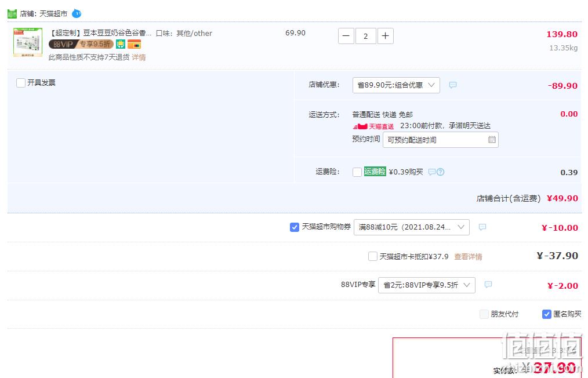Click the 口味: 其他/other text
Viewport: 588px width, 378px height.
[184, 34]
